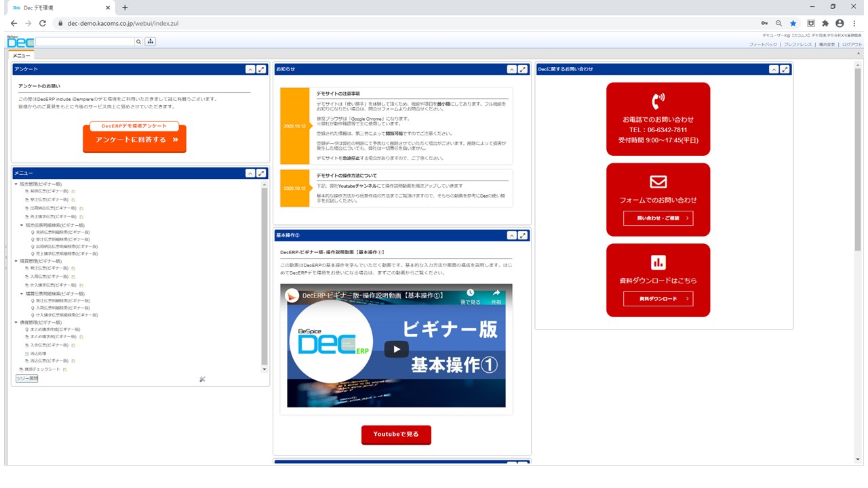Click the YouTube share arrow on the video
This screenshot has width=868, height=488.
[496, 293]
